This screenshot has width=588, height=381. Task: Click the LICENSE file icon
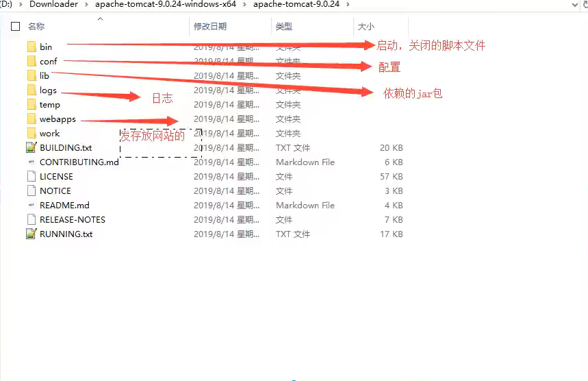[31, 176]
